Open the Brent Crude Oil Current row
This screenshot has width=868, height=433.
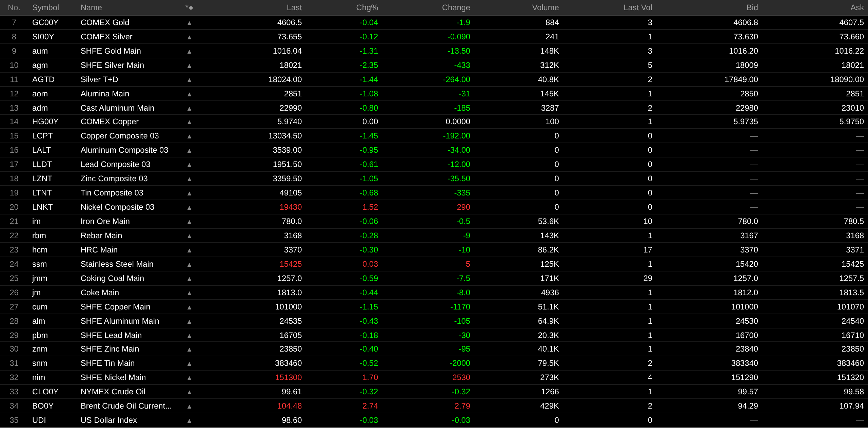[x=126, y=406]
